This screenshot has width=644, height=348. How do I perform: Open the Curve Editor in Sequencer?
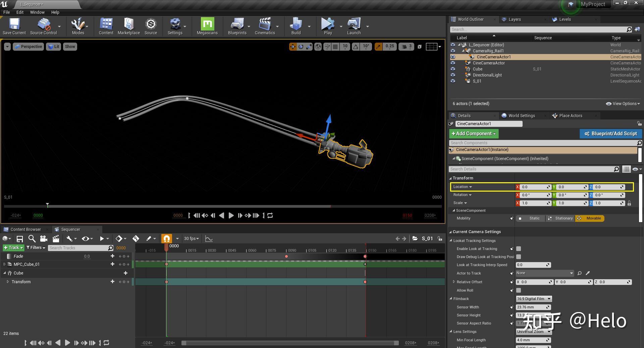tap(209, 239)
